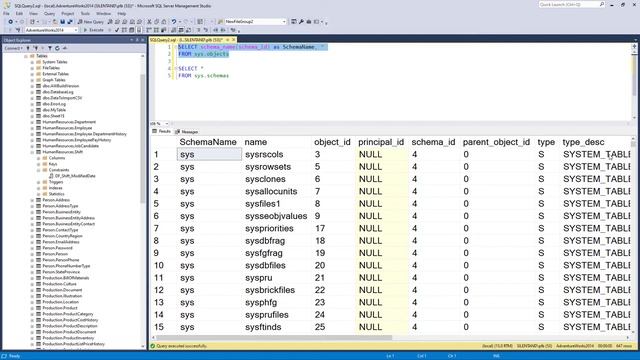The image size is (640, 360).
Task: Select the dbo.MyTable tree item
Action: point(54,110)
